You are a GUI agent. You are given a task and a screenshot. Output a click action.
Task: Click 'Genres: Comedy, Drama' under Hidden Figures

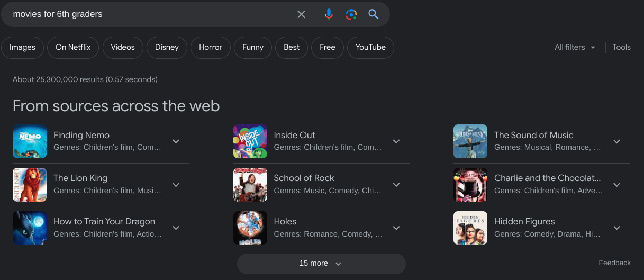tap(548, 234)
